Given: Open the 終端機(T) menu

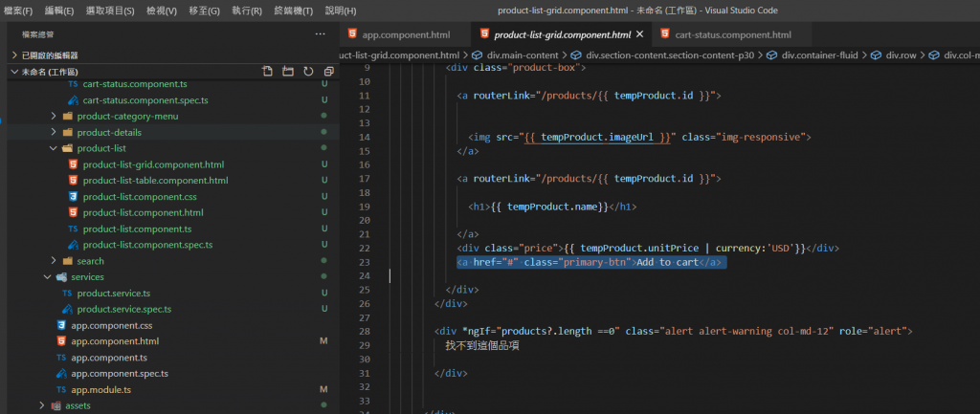Looking at the screenshot, I should tap(294, 11).
